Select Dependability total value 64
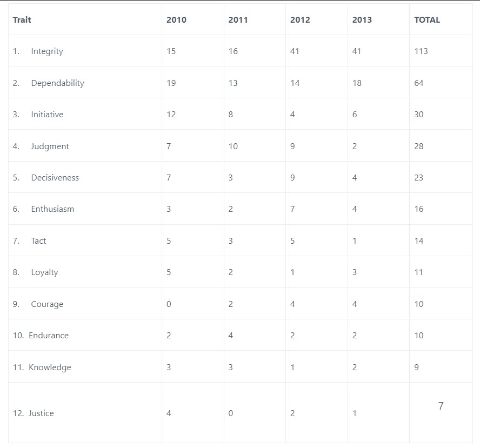 tap(419, 83)
